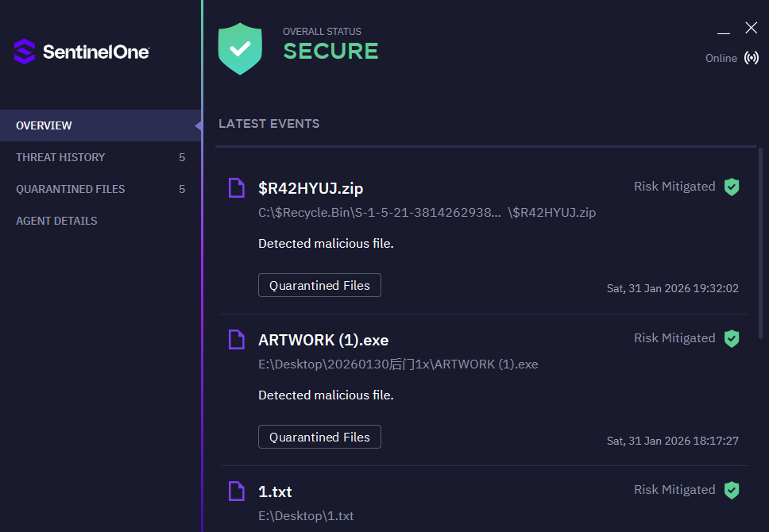
Task: Minimize the SentinelOne window
Action: click(x=724, y=29)
